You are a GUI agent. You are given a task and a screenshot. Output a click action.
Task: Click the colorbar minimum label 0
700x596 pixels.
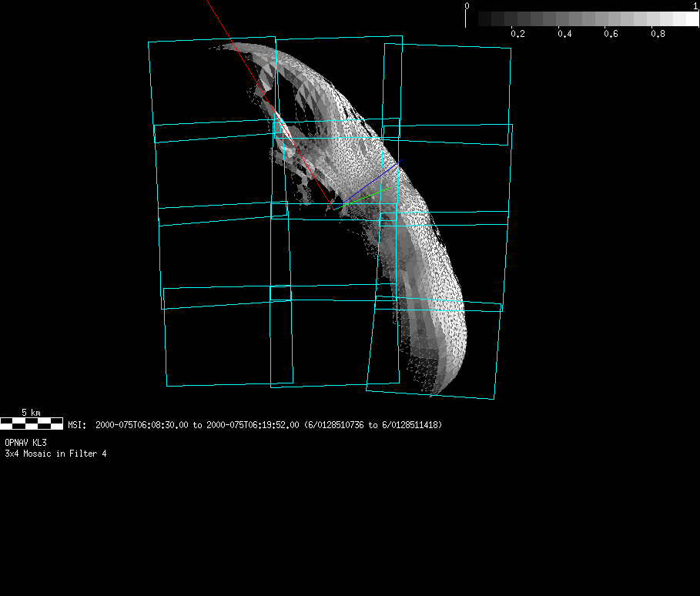click(x=467, y=5)
